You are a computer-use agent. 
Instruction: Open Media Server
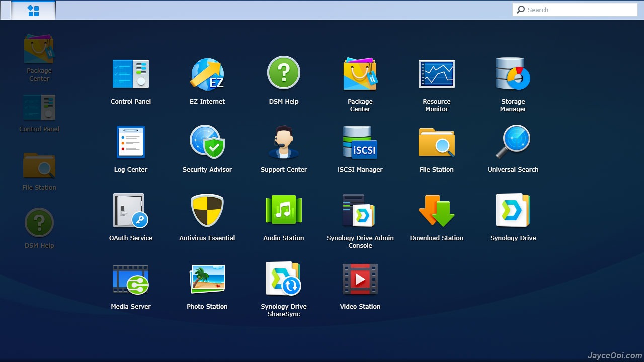pos(131,280)
